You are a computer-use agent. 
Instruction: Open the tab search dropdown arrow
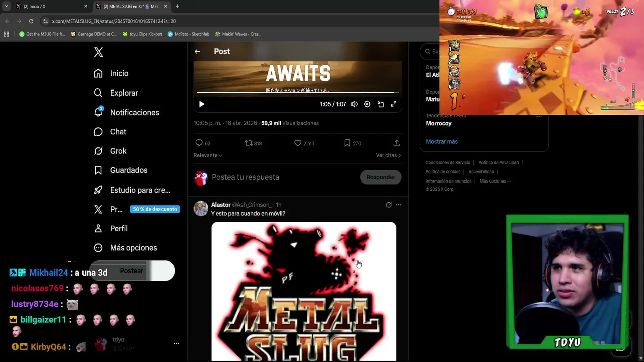pos(6,6)
